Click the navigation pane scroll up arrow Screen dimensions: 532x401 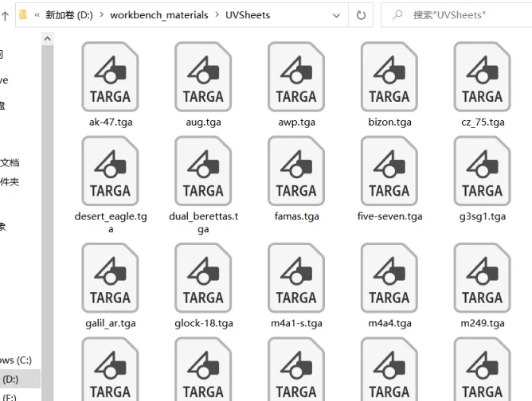(x=48, y=39)
